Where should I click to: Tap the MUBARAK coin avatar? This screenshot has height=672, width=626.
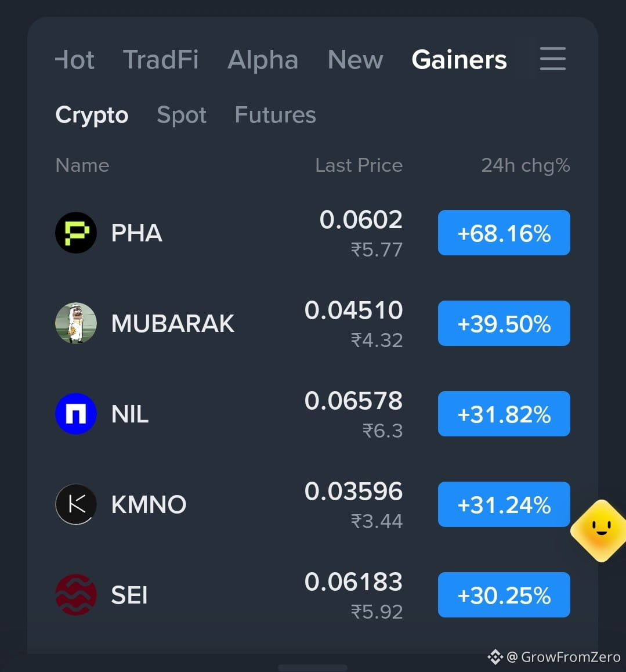(x=76, y=323)
